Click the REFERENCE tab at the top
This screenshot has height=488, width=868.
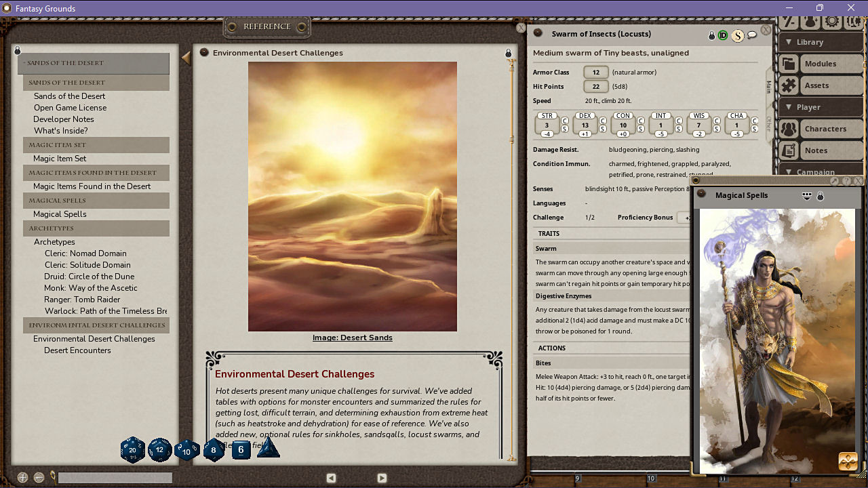click(267, 26)
